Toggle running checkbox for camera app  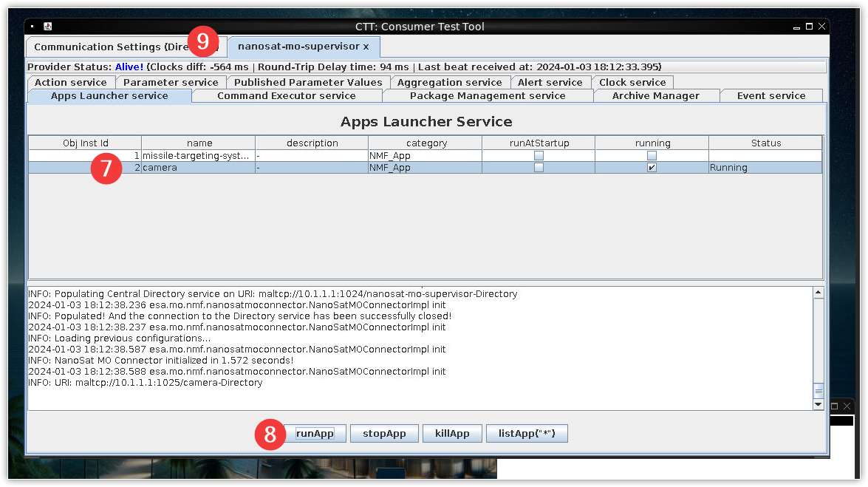[652, 168]
